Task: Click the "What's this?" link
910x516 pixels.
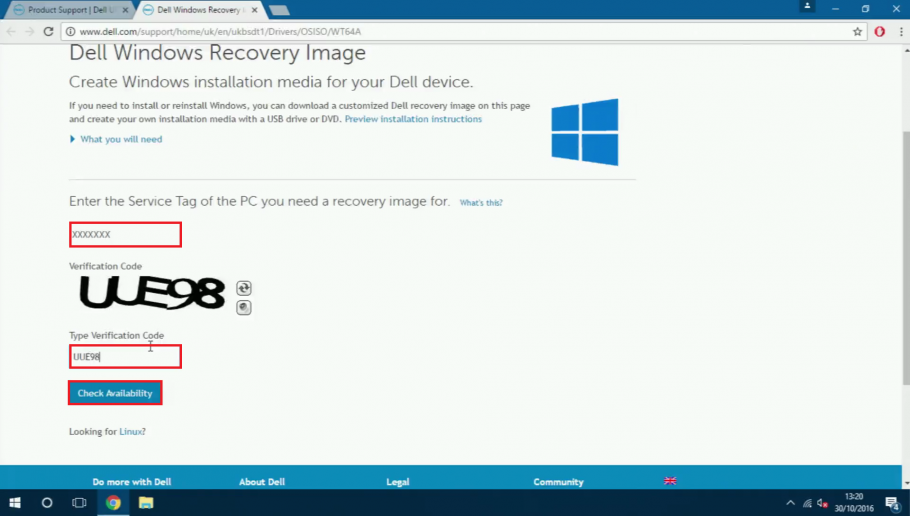Action: pos(481,203)
